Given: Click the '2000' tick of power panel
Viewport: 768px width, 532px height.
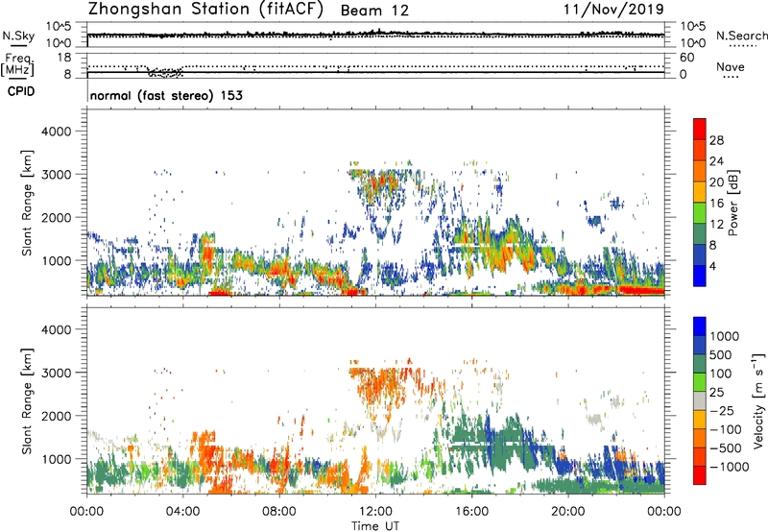Looking at the screenshot, I should pyautogui.click(x=57, y=217).
